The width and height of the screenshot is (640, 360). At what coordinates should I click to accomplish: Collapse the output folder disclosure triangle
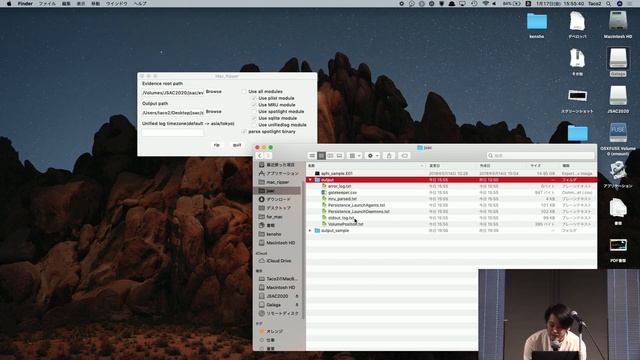[x=311, y=180]
